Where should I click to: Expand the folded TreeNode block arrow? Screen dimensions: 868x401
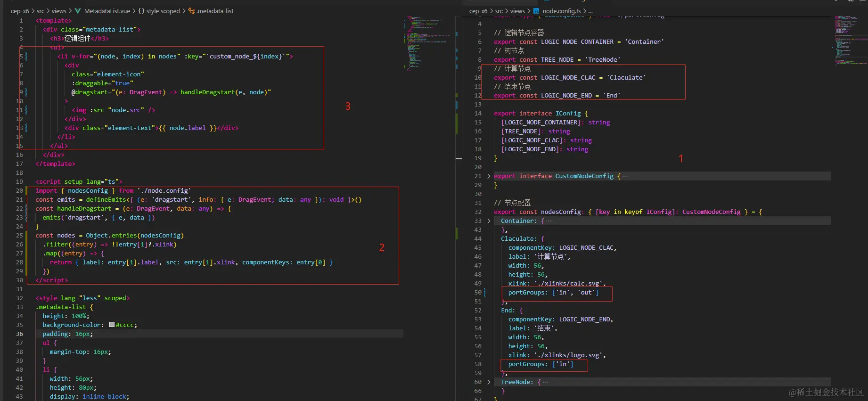tap(489, 382)
